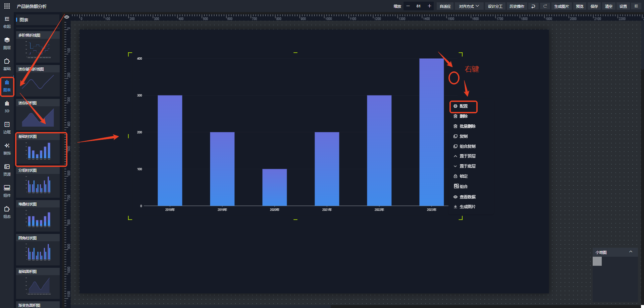Viewport: 644px width, 308px height.
Task: Increase zoom with plus button
Action: point(429,6)
